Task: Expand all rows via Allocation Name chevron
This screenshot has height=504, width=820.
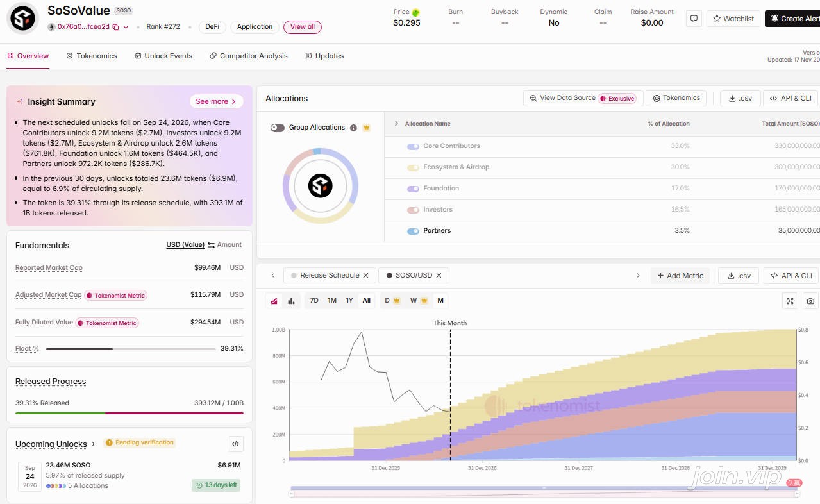Action: [x=396, y=124]
